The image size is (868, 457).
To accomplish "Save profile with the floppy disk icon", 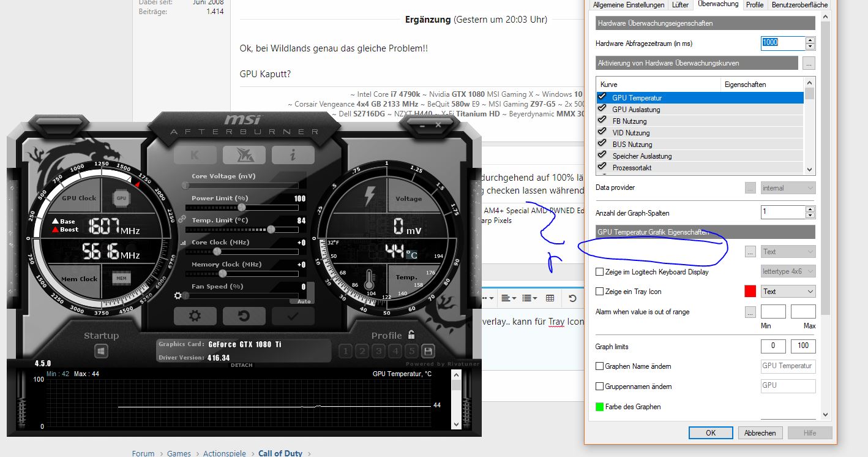I will 428,351.
